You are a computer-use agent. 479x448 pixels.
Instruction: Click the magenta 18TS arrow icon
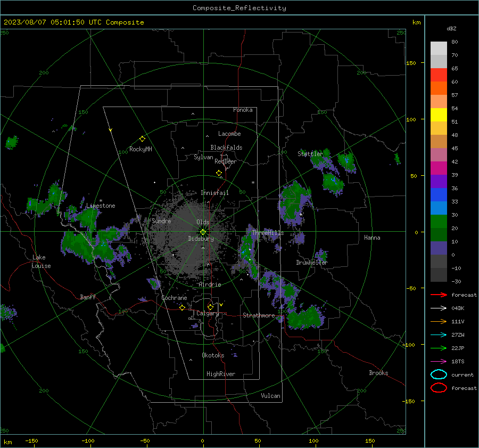[439, 362]
